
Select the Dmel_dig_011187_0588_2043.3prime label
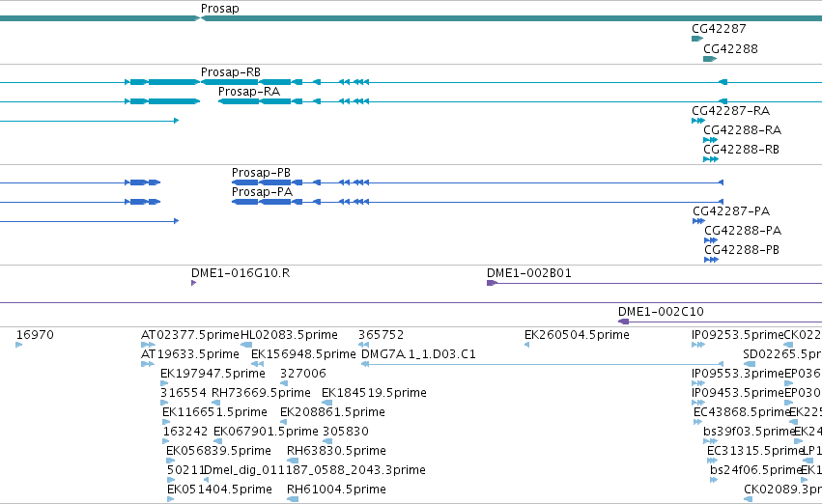[x=315, y=470]
